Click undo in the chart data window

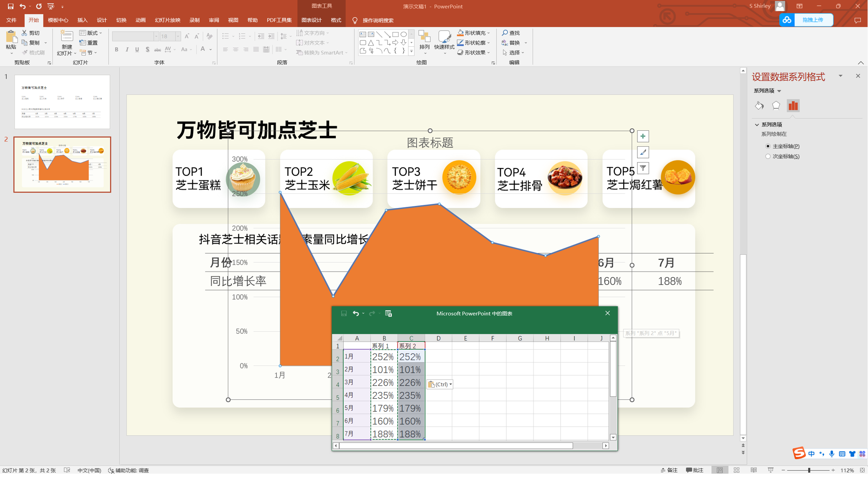point(355,314)
